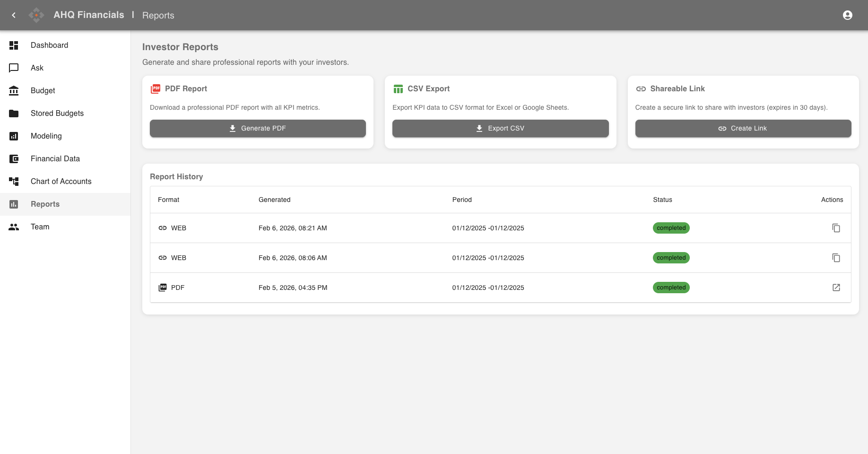Viewport: 868px width, 454px height.
Task: Click the back arrow in header
Action: coord(14,15)
